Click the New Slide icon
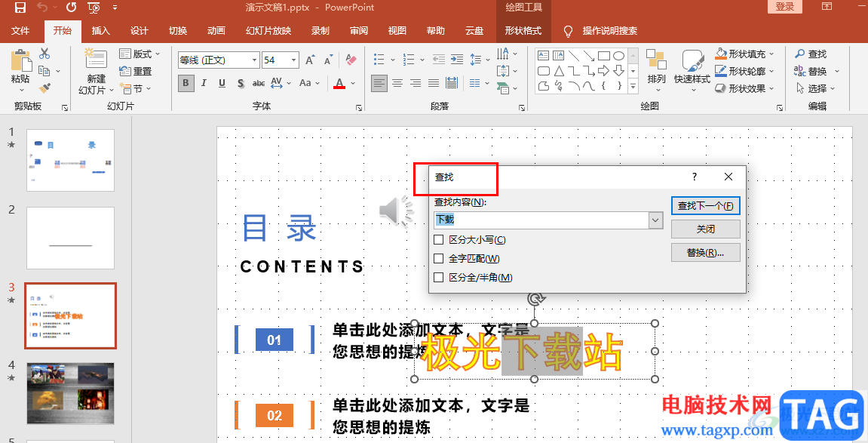Screen dimensions: 868x443 (96, 60)
